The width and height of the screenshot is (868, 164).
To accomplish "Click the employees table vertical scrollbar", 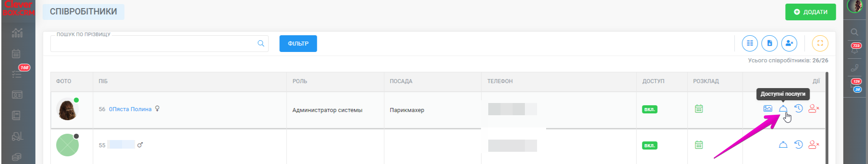I will coord(827,117).
